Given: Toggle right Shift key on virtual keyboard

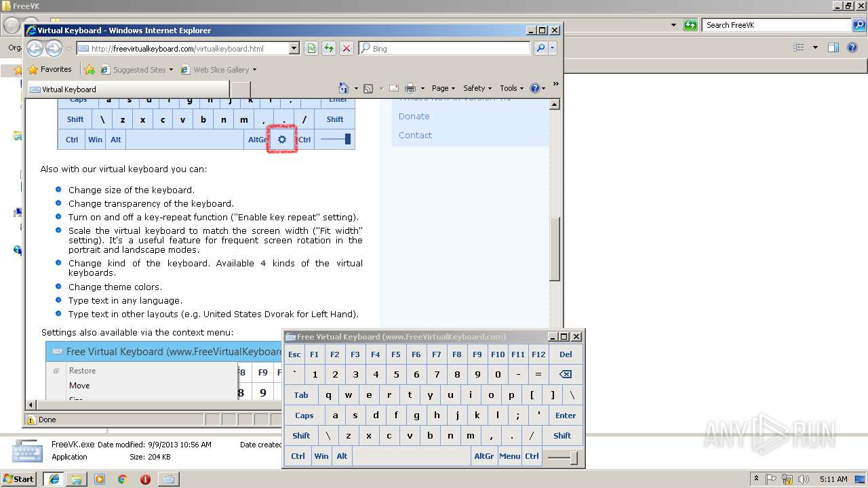Looking at the screenshot, I should point(562,436).
